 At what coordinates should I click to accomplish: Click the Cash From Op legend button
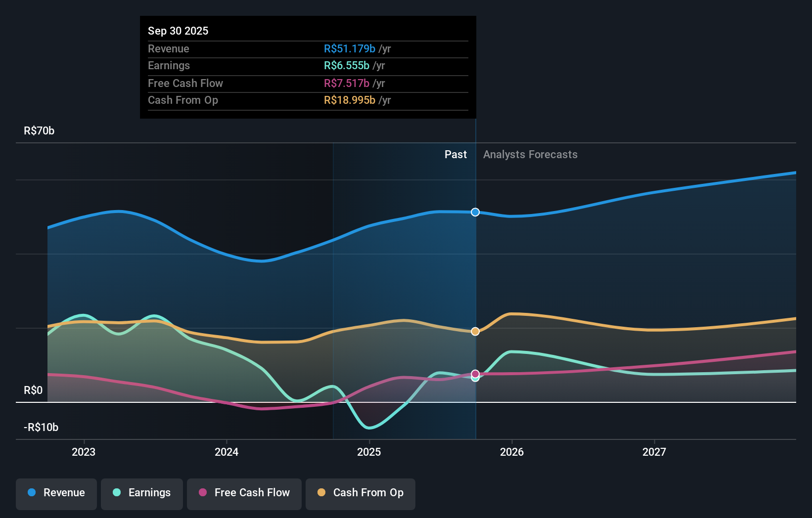(x=360, y=493)
